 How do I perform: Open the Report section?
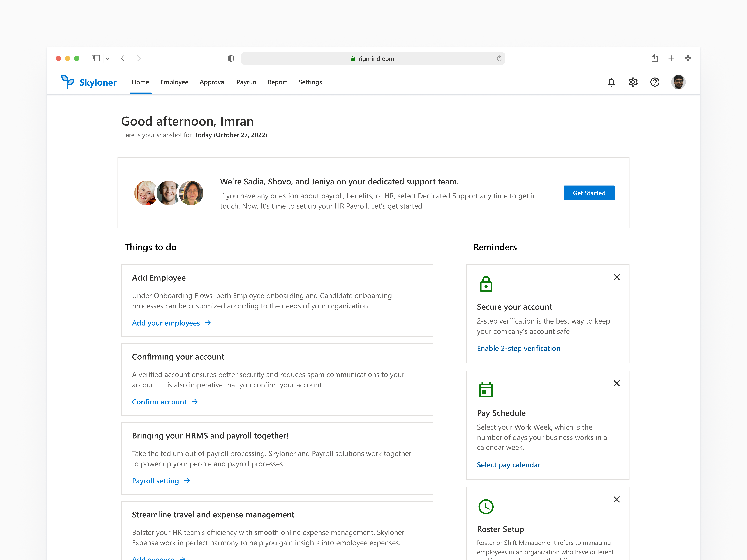(277, 82)
